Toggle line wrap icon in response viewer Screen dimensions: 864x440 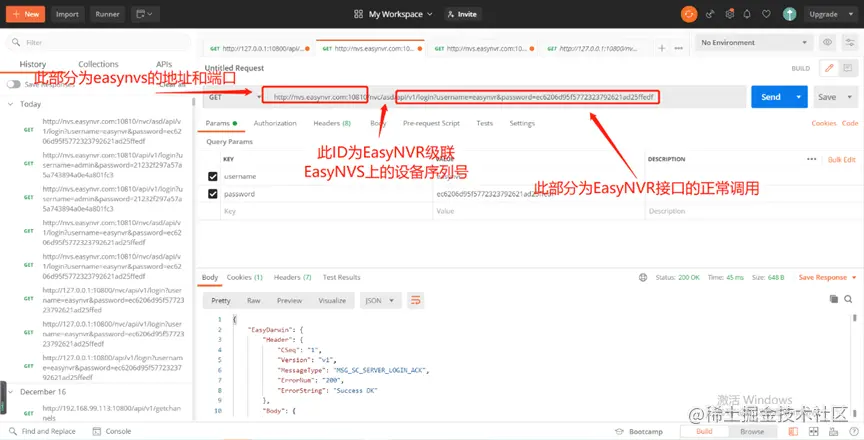tap(415, 300)
